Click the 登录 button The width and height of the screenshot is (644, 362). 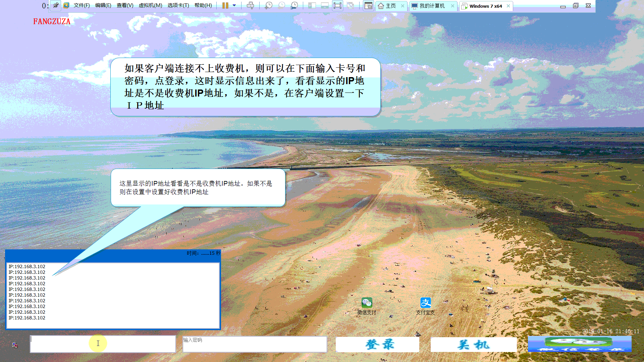click(x=377, y=344)
